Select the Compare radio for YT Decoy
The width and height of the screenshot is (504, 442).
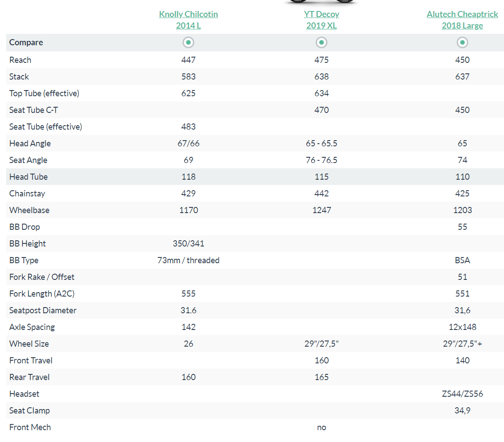[322, 43]
